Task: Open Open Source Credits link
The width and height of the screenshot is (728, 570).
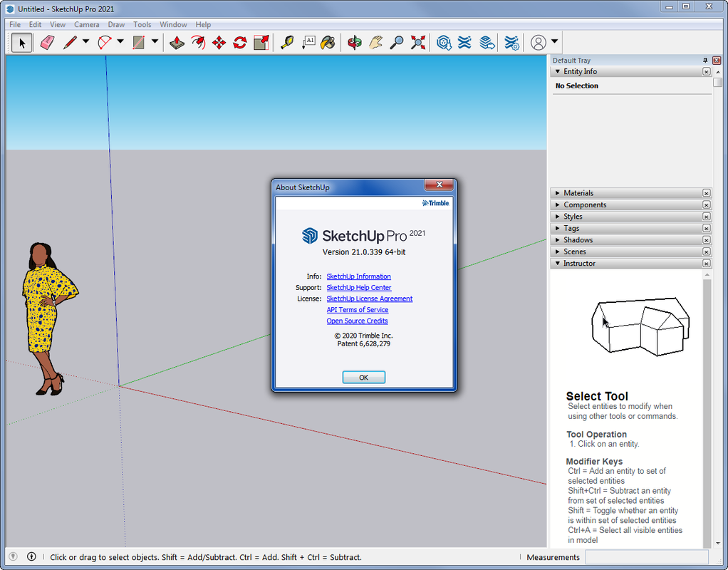Action: pos(357,321)
